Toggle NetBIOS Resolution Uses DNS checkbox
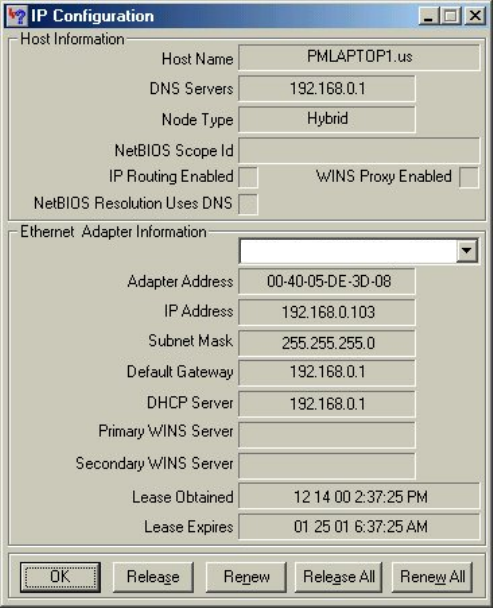 pyautogui.click(x=248, y=204)
